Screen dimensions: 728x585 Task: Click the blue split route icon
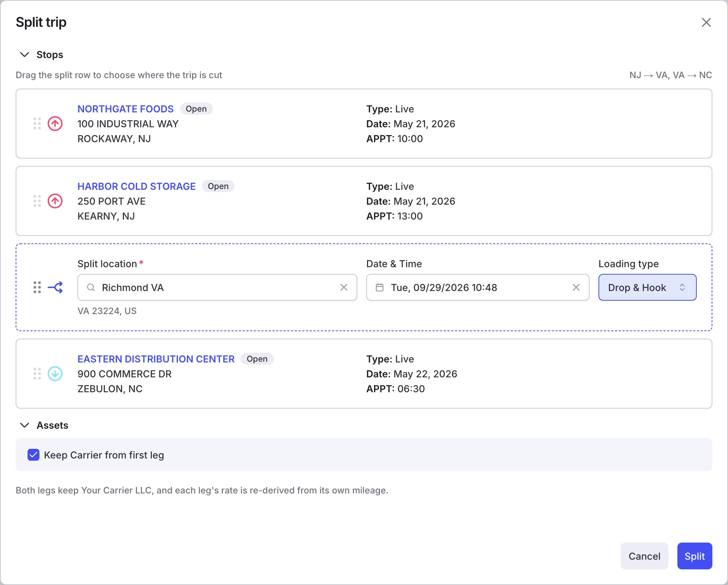pyautogui.click(x=55, y=287)
